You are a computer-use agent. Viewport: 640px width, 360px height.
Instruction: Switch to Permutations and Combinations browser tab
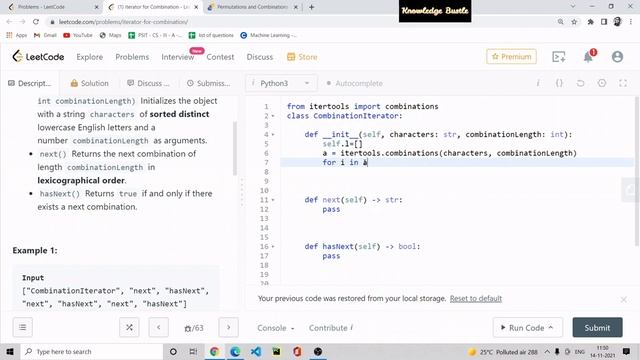click(x=252, y=7)
